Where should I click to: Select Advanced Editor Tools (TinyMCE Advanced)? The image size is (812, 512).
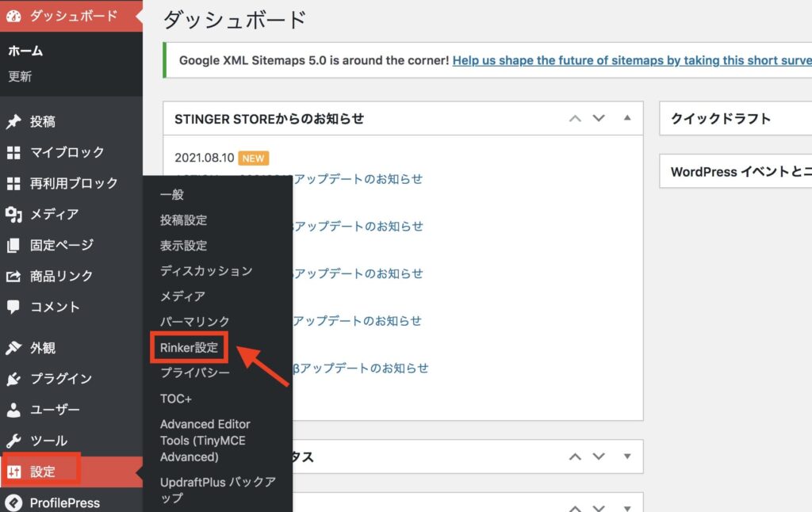[x=205, y=441]
